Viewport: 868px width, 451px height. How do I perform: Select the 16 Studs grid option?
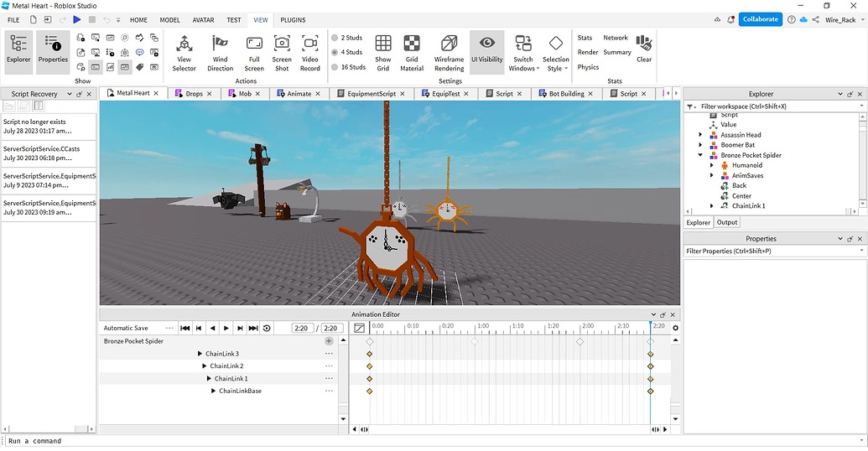(349, 67)
